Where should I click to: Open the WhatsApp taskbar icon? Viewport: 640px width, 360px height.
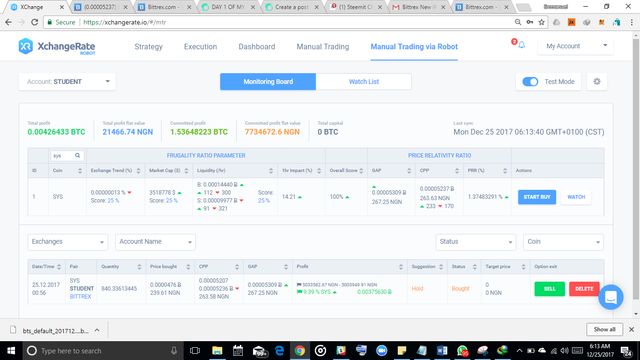(462, 351)
